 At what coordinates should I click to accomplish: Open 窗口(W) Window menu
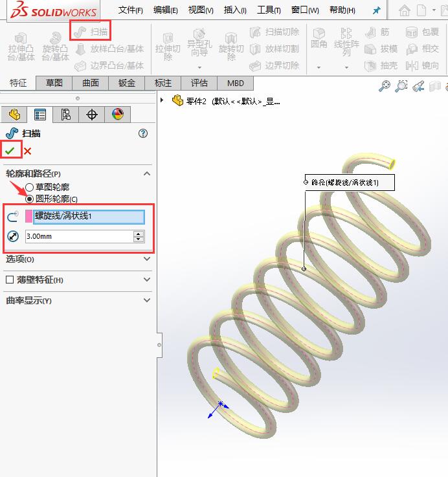[305, 10]
